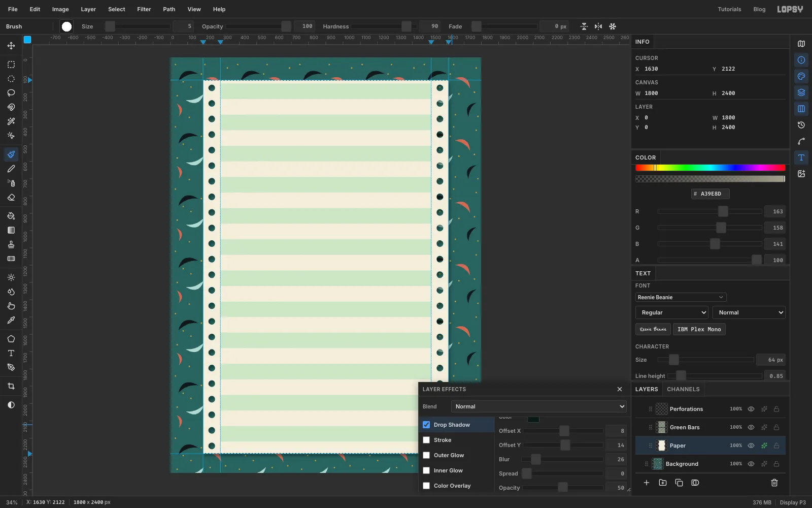Viewport: 812px width, 508px height.
Task: Select the Pencil tool
Action: [x=11, y=169]
